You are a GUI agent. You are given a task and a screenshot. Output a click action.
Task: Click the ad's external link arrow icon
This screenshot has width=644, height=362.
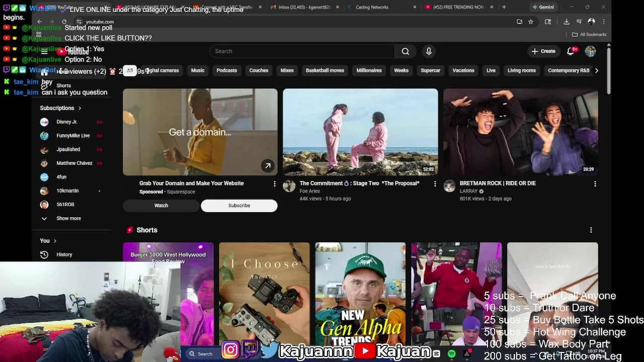[x=268, y=165]
